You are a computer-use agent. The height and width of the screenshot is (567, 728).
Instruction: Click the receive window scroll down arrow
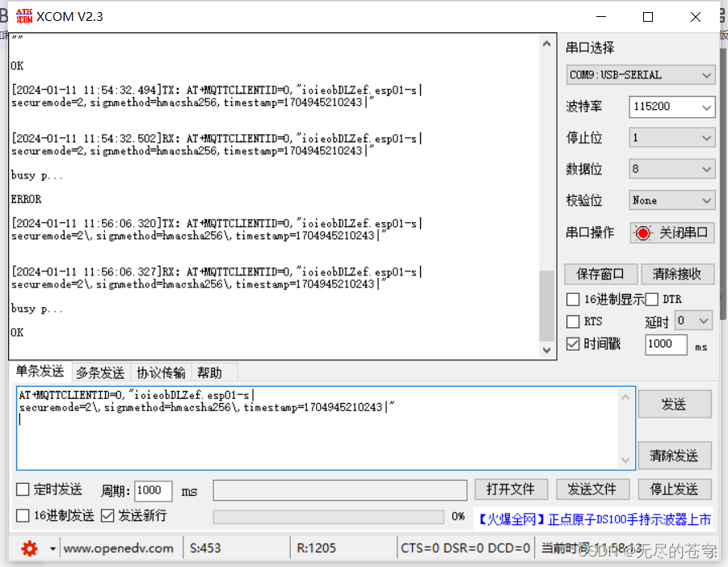point(546,350)
